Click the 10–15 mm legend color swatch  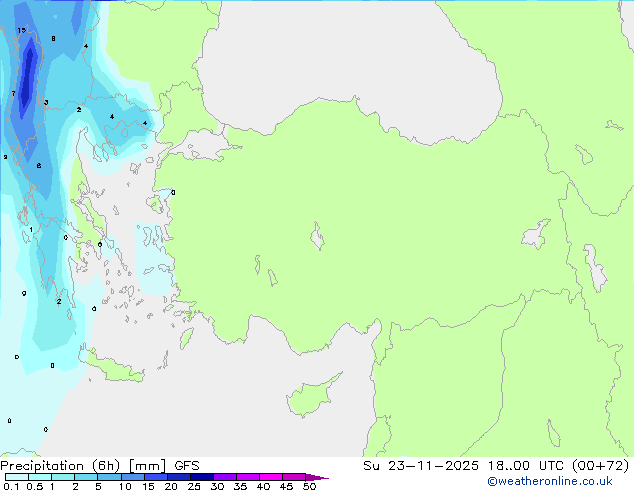(133, 477)
